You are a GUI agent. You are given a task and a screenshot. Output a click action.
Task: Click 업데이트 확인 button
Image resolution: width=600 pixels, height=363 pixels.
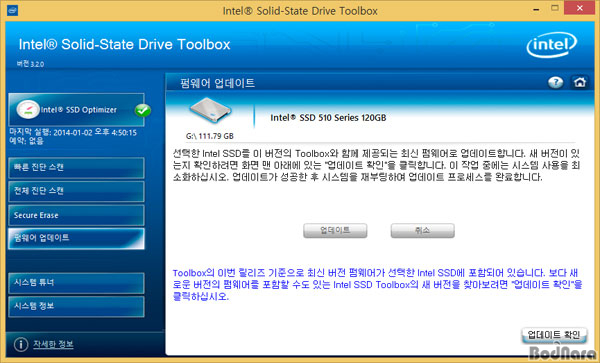[554, 335]
